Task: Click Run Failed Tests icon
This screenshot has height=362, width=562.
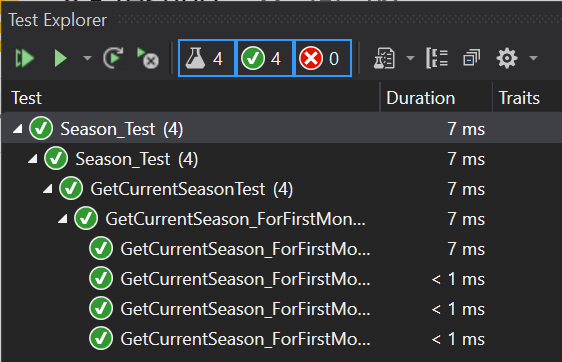Action: coord(148,58)
